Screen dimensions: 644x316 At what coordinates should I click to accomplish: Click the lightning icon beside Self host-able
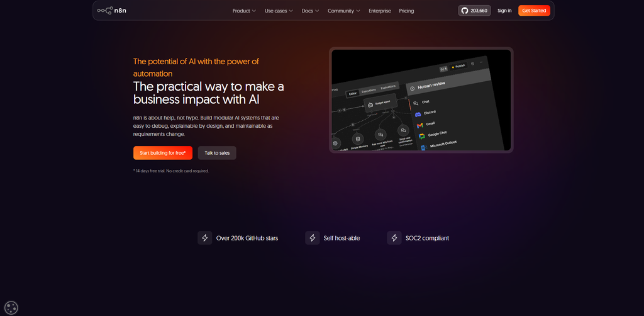[312, 238]
